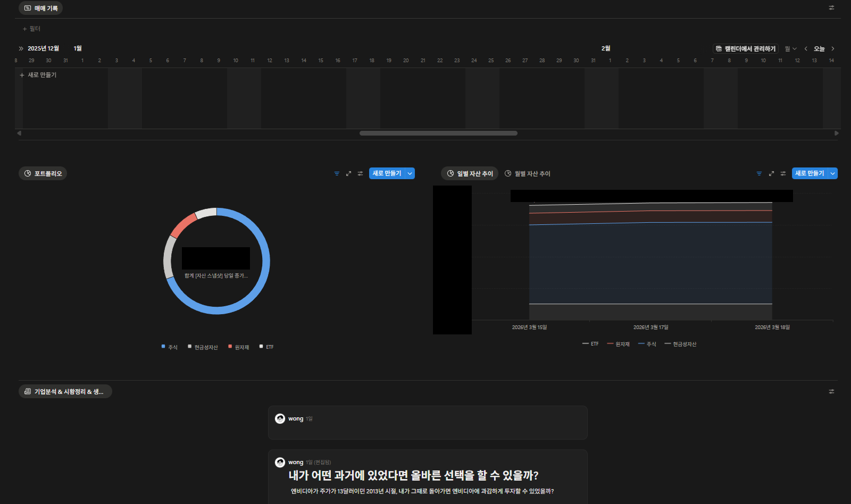Open the portfolio chart filter icon
This screenshot has height=504, width=851.
click(x=337, y=174)
